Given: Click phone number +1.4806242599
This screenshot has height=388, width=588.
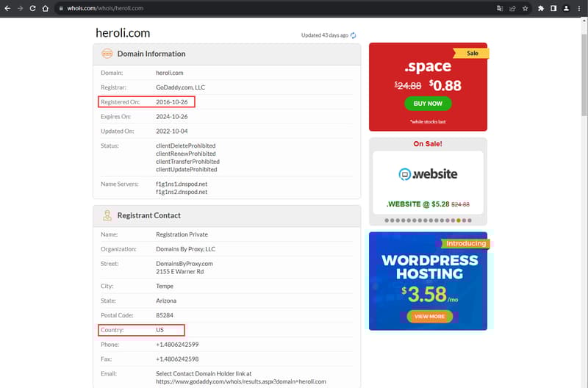Looking at the screenshot, I should click(177, 345).
